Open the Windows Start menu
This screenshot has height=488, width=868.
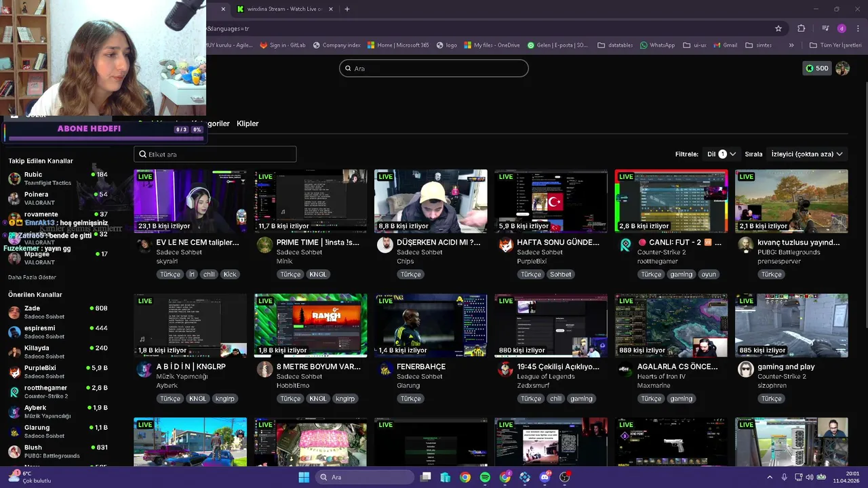point(304,477)
